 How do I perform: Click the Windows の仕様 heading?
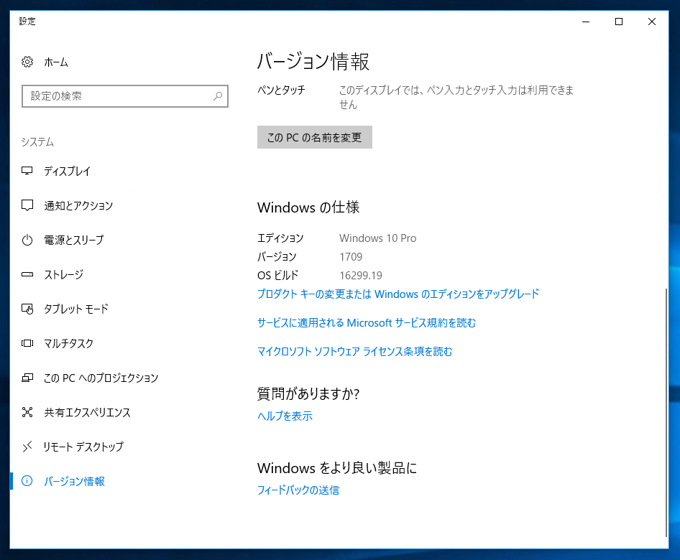(x=308, y=207)
